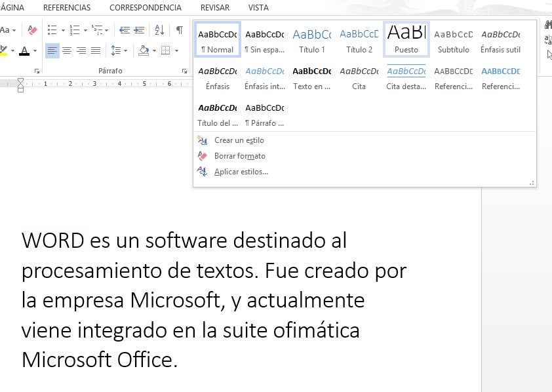Apply Título 2 style
Image resolution: width=552 pixels, height=392 pixels.
pyautogui.click(x=359, y=39)
